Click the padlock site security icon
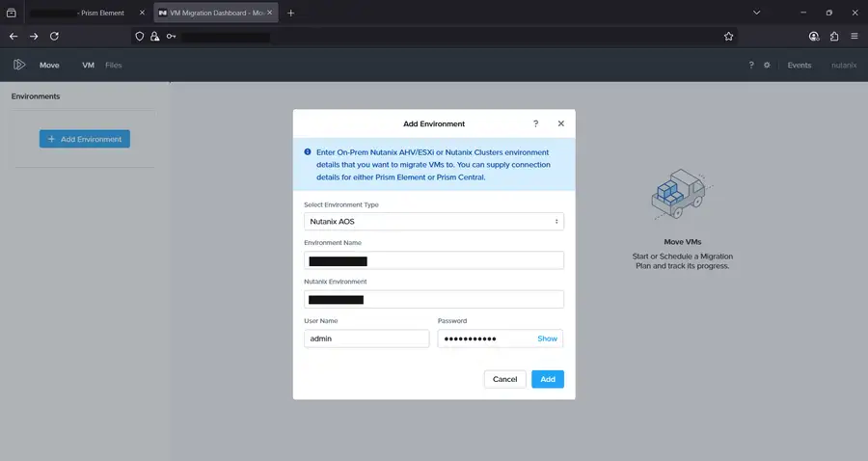 [155, 36]
